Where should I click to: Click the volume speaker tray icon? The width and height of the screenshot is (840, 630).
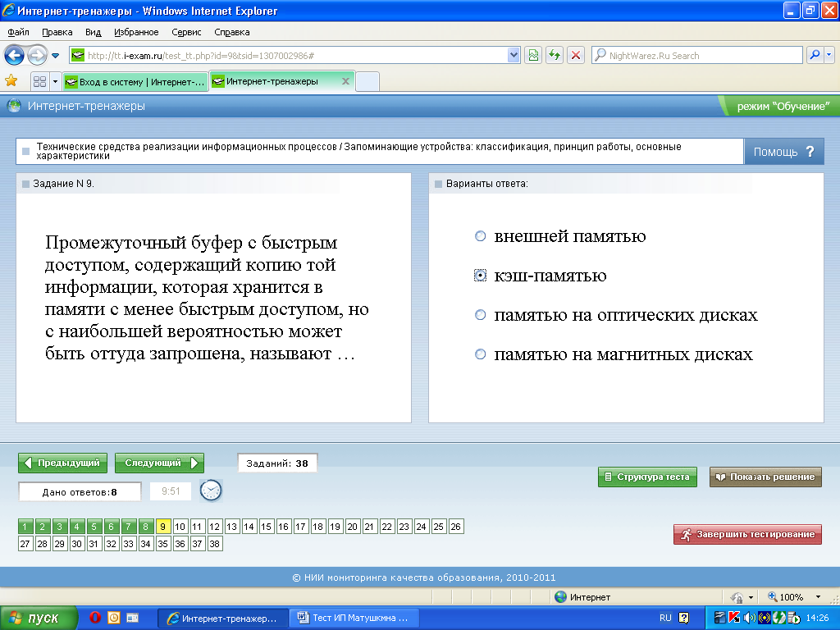tap(749, 618)
